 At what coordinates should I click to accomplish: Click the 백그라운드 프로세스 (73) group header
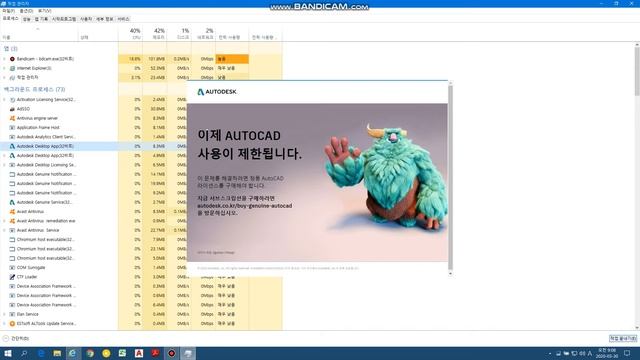tap(34, 89)
